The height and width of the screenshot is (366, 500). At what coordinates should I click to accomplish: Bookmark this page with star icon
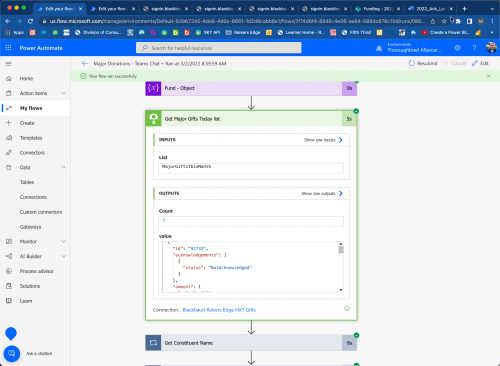coord(444,21)
